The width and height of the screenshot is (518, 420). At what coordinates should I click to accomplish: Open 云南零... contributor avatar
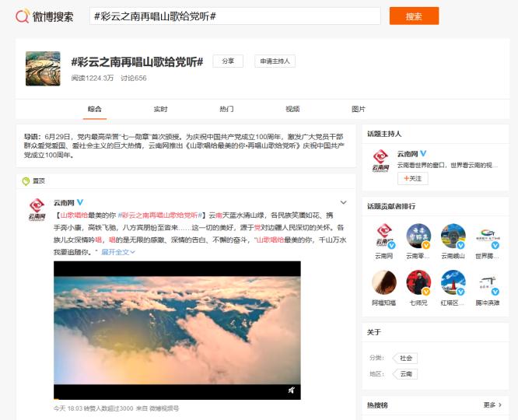pyautogui.click(x=418, y=236)
